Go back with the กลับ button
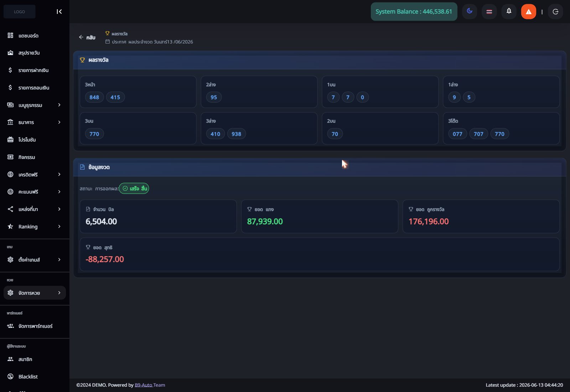This screenshot has height=392, width=570. tap(87, 37)
